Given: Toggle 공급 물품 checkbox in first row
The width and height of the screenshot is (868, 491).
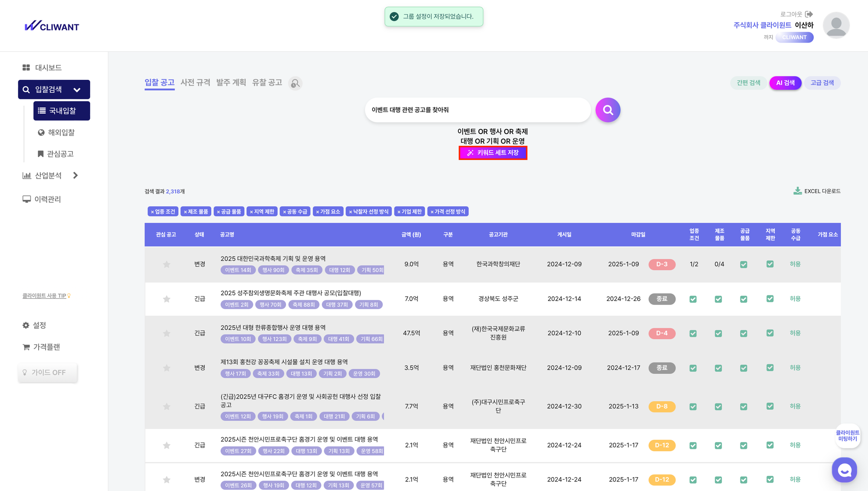Looking at the screenshot, I should (744, 265).
